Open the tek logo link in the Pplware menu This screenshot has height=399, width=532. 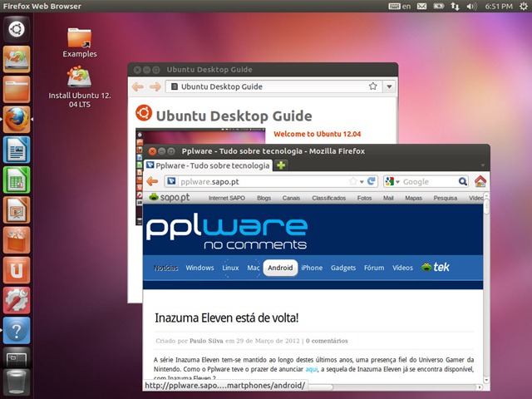pos(436,267)
